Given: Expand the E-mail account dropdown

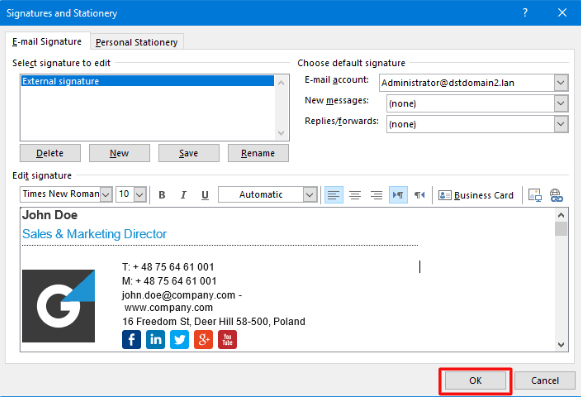Looking at the screenshot, I should coord(561,83).
